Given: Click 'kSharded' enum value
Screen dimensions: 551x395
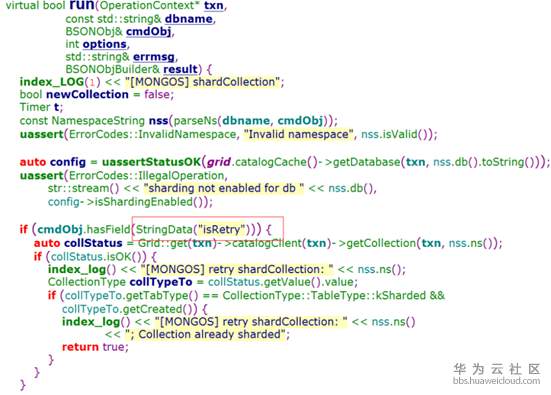Looking at the screenshot, I should (x=401, y=296).
